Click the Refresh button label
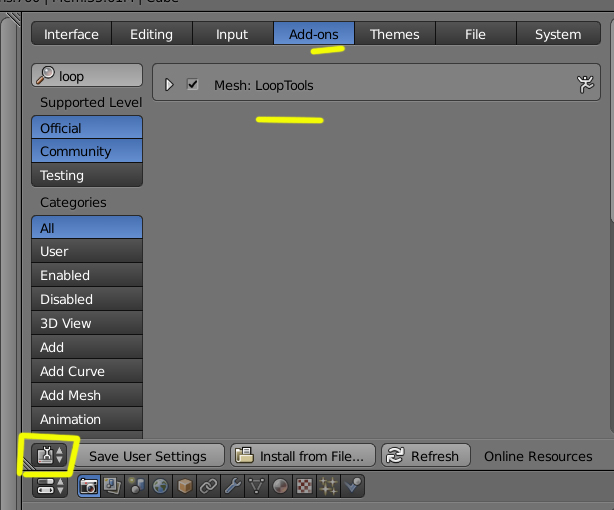The height and width of the screenshot is (510, 614). click(435, 456)
